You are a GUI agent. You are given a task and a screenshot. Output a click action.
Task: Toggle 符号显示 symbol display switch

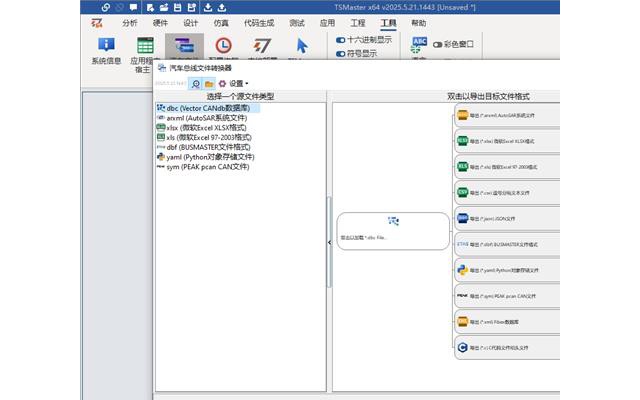click(340, 54)
